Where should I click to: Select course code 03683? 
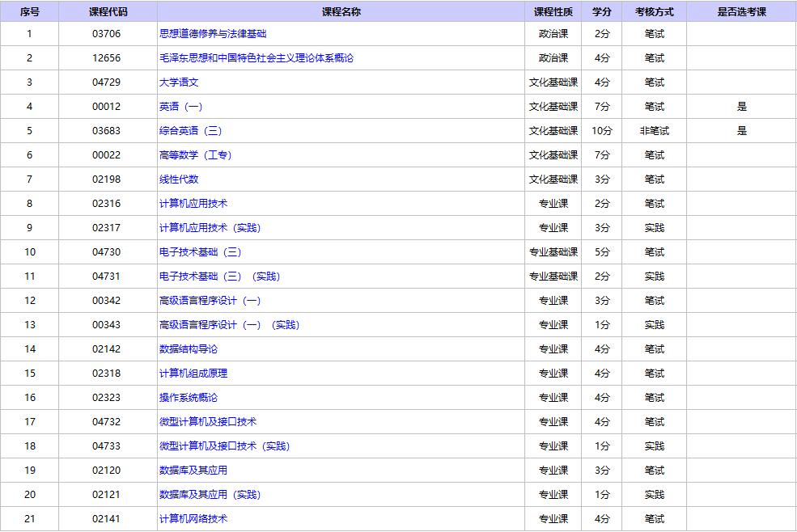pyautogui.click(x=107, y=131)
